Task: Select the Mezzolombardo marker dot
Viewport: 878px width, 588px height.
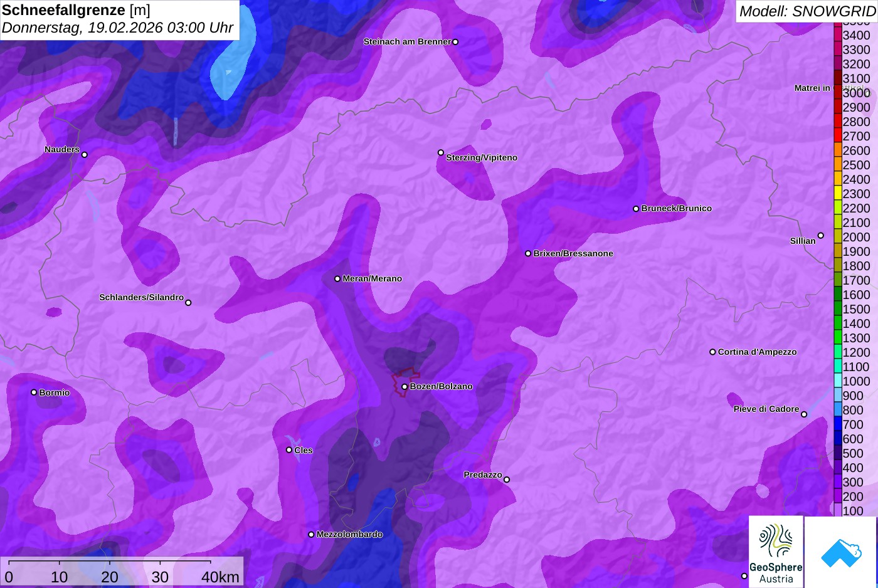Action: (311, 535)
